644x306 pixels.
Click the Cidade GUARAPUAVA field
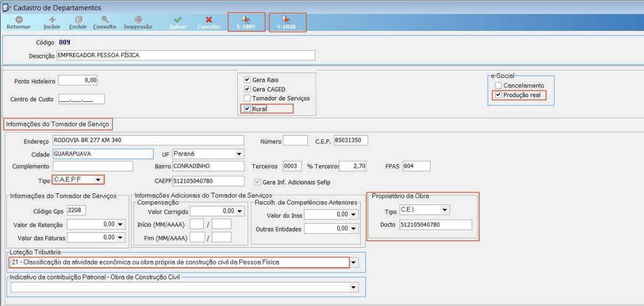(x=103, y=154)
